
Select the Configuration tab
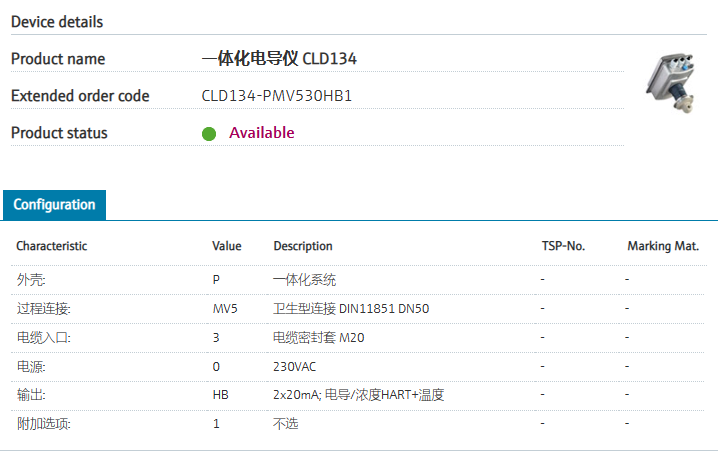[54, 205]
